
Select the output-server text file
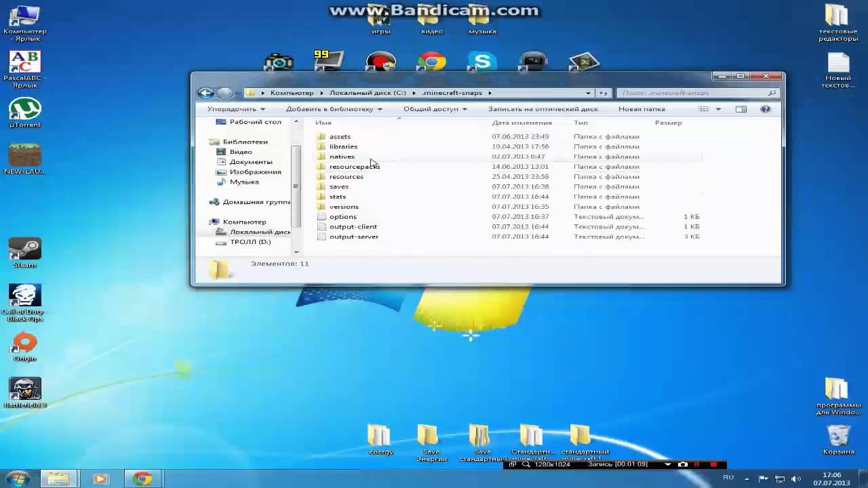click(348, 237)
